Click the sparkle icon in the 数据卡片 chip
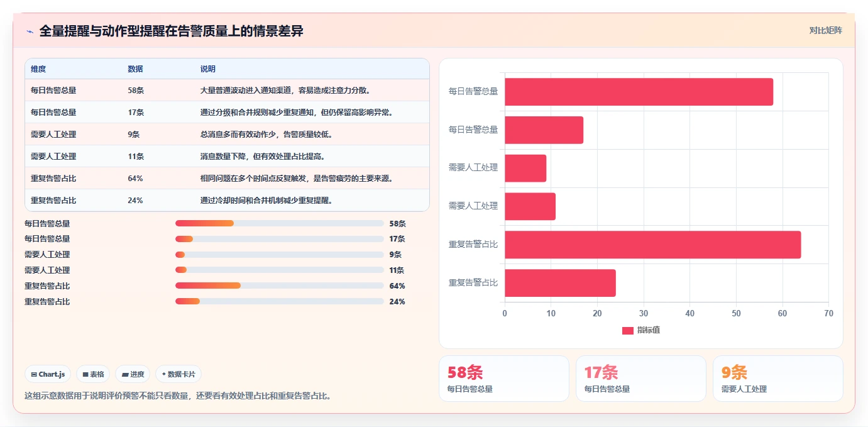The height and width of the screenshot is (427, 868). pos(164,374)
